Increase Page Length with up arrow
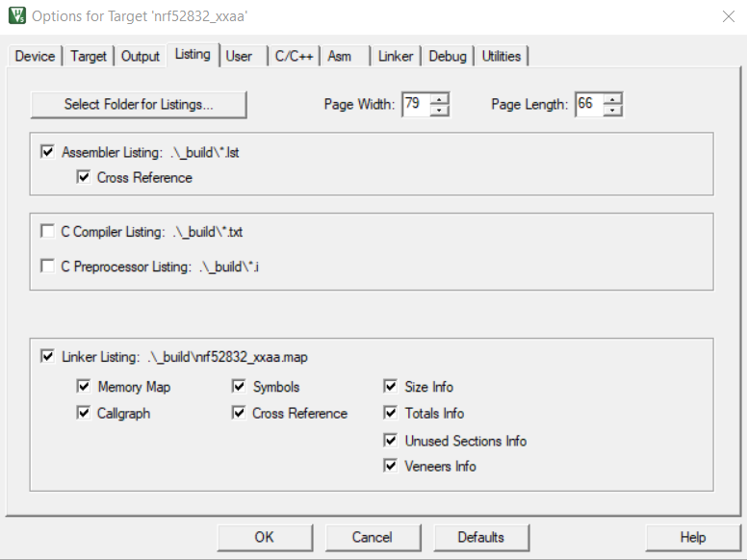This screenshot has width=747, height=560. [612, 98]
